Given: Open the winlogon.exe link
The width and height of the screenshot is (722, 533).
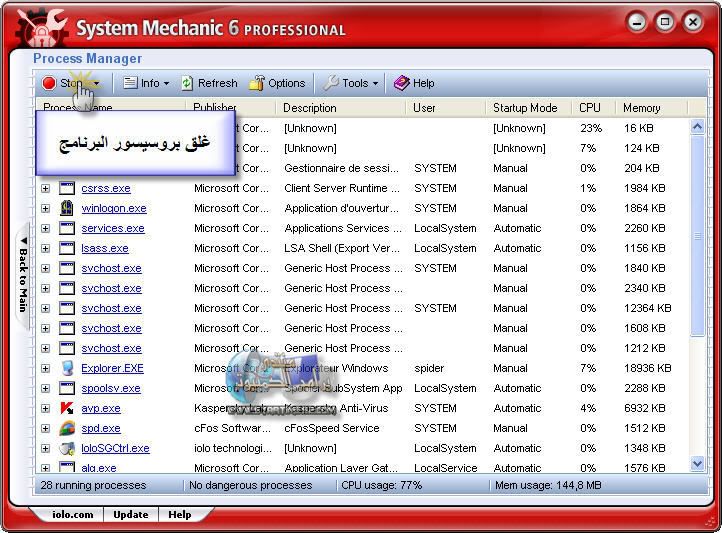Looking at the screenshot, I should 114,209.
